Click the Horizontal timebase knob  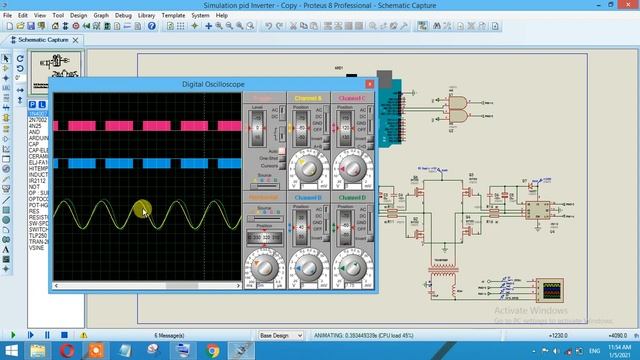click(264, 267)
